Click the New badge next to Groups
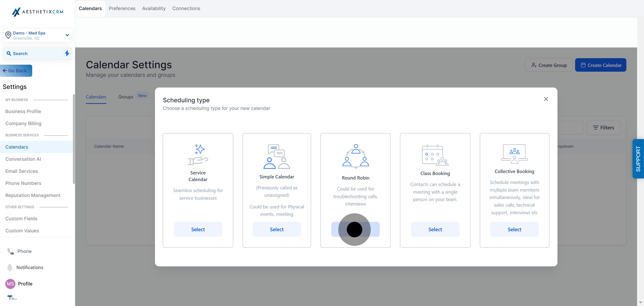The image size is (644, 306). [142, 96]
